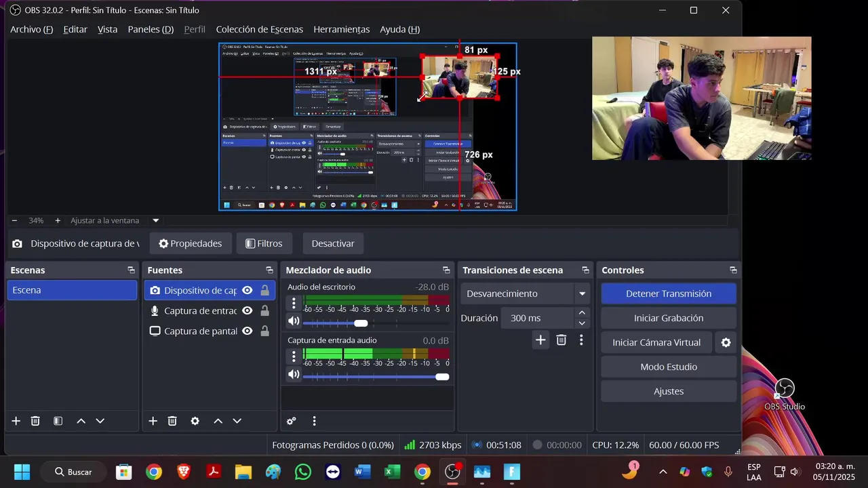The image size is (868, 488).
Task: Hide Dispositivo de captura source eye
Action: click(x=248, y=290)
